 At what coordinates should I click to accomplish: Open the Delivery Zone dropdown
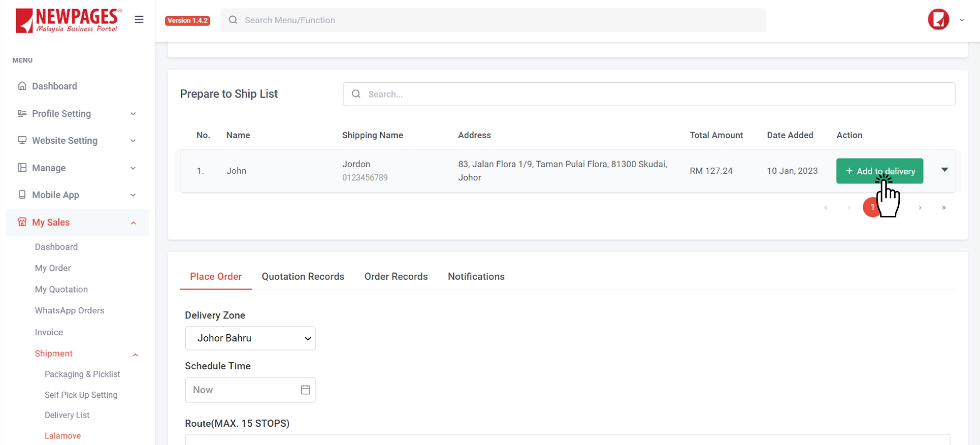pyautogui.click(x=250, y=338)
